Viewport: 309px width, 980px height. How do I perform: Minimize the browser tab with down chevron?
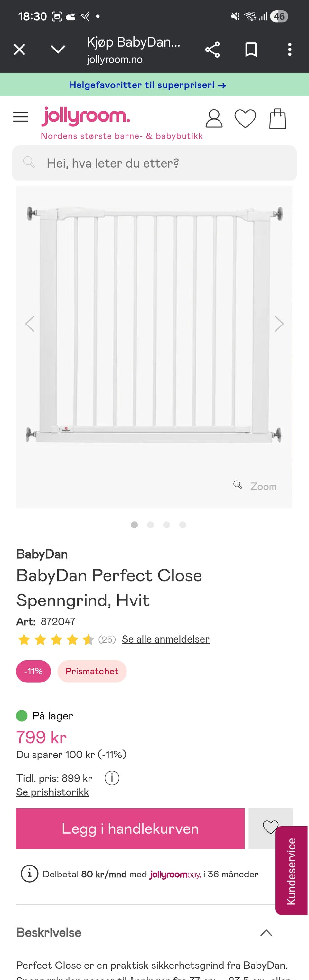coord(58,50)
